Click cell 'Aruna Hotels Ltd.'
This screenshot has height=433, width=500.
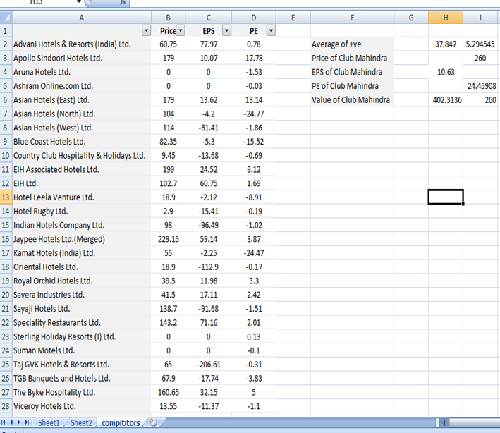point(82,72)
